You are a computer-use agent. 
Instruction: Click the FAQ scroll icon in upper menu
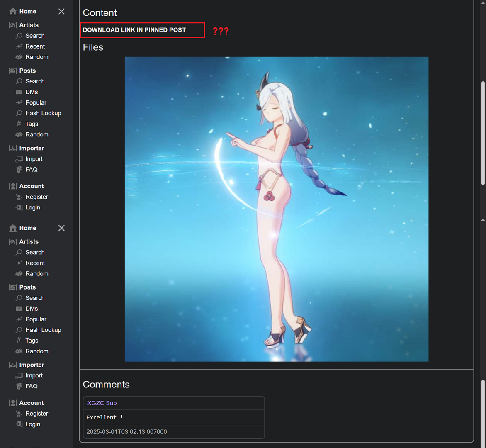pos(19,170)
